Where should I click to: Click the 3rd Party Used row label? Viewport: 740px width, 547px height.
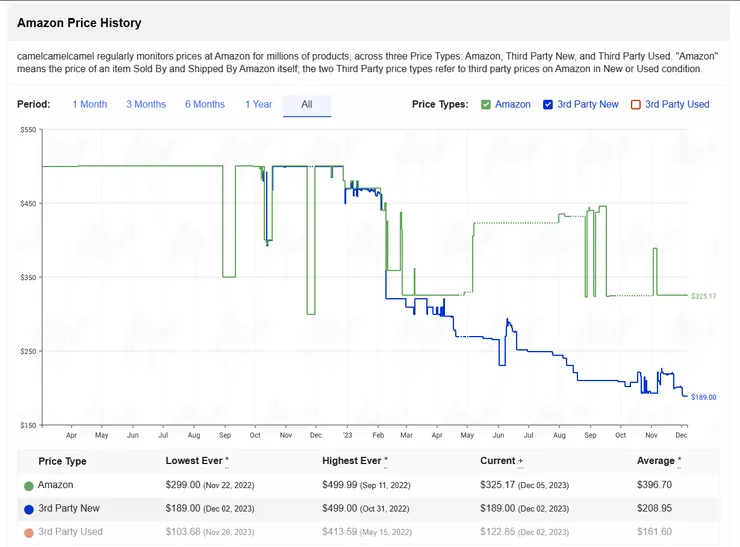[70, 532]
